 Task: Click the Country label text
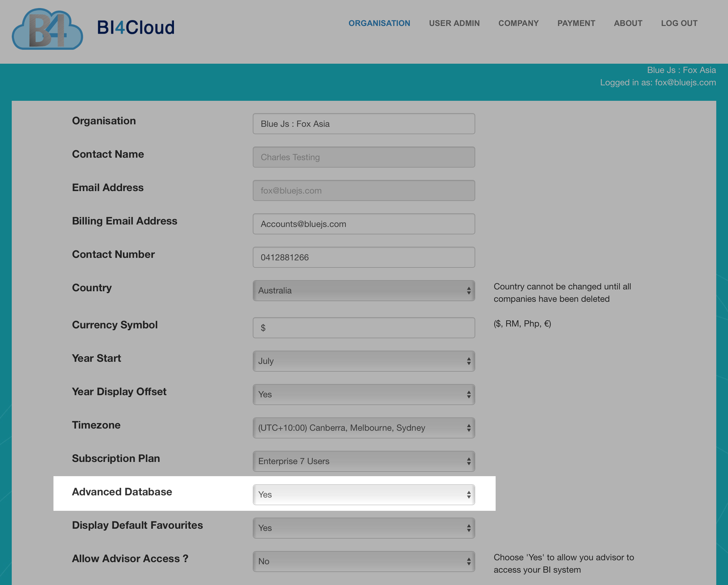[x=92, y=288]
